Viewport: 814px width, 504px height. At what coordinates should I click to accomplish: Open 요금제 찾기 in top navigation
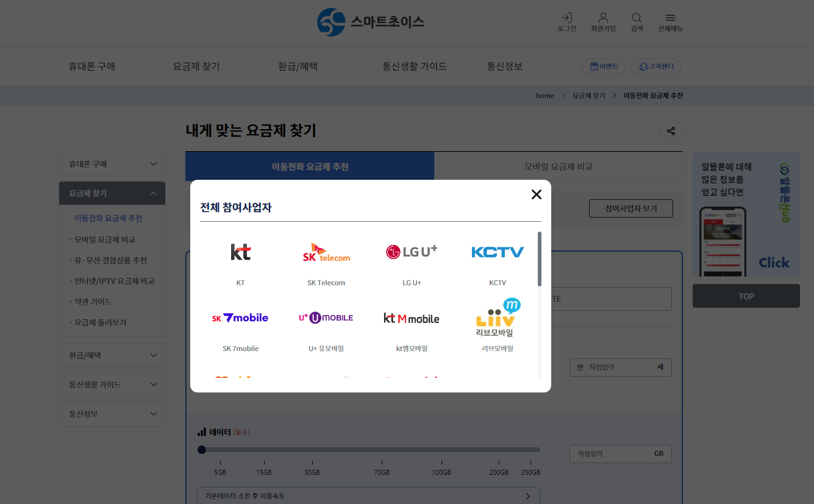point(196,66)
